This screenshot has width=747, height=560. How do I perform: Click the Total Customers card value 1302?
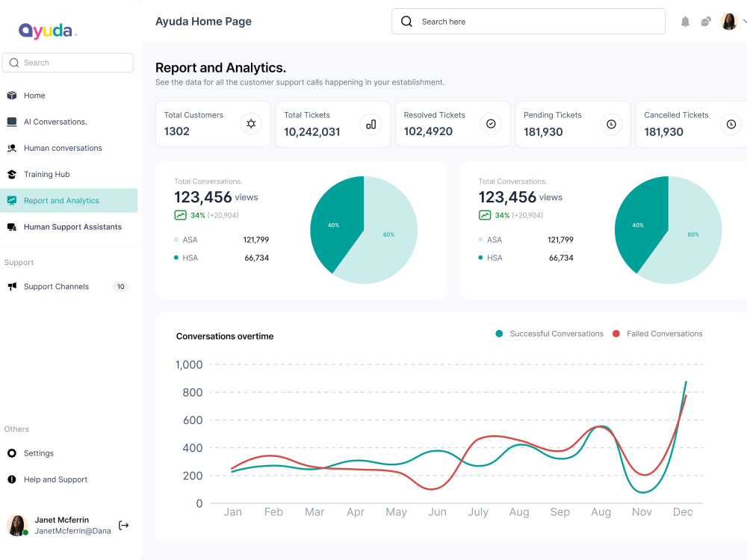[x=177, y=131]
